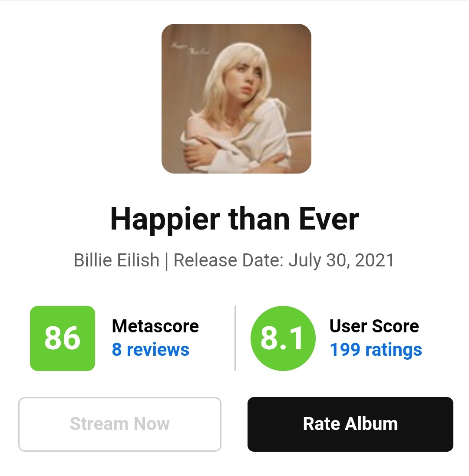Open the 8 reviews link
This screenshot has height=476, width=469.
(151, 350)
